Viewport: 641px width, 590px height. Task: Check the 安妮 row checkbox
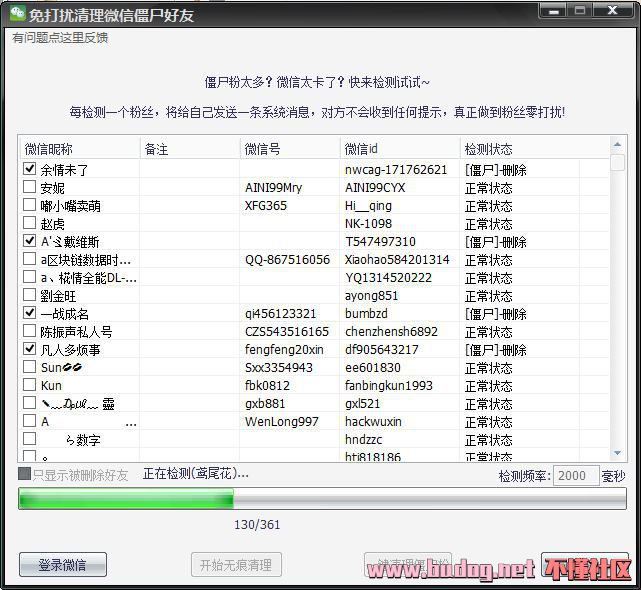[x=29, y=186]
